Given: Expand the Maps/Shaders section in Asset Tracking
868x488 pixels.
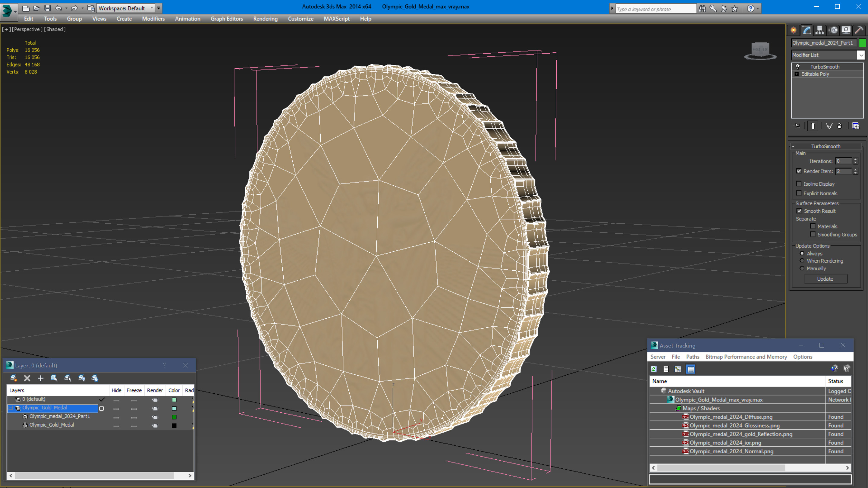Looking at the screenshot, I should [700, 408].
